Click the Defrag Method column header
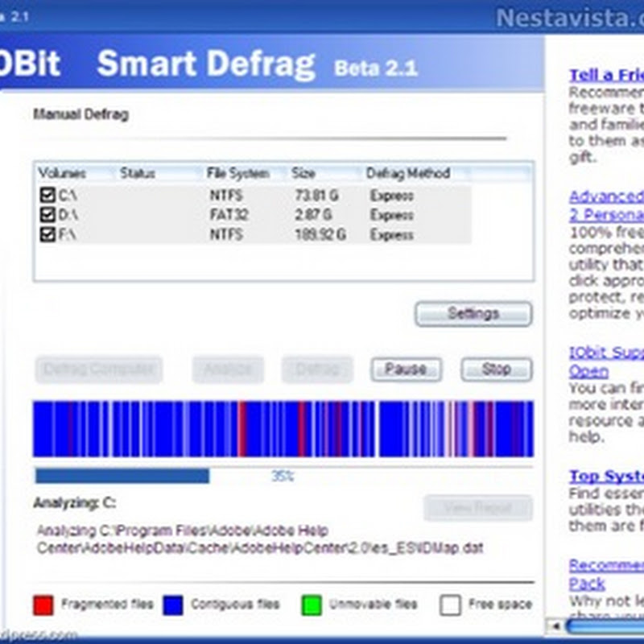This screenshot has height=644, width=644. (407, 173)
